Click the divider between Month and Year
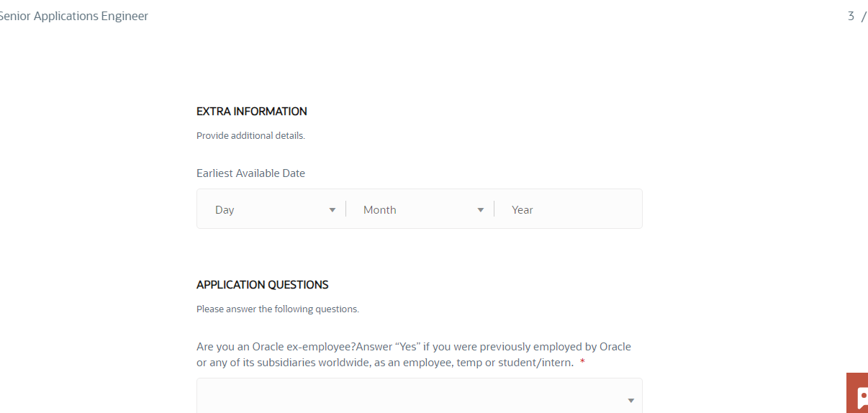 tap(494, 209)
